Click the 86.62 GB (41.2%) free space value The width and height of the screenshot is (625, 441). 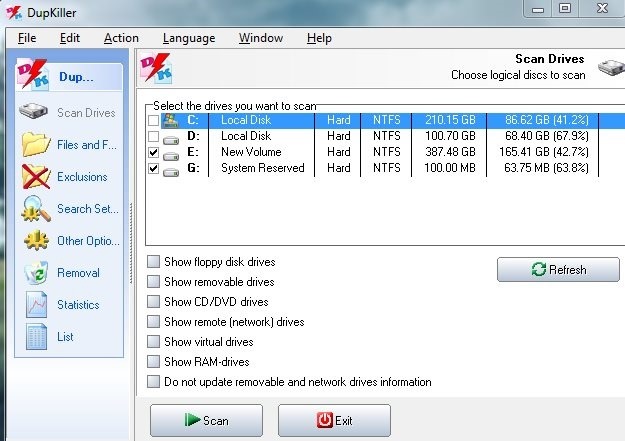(x=546, y=120)
